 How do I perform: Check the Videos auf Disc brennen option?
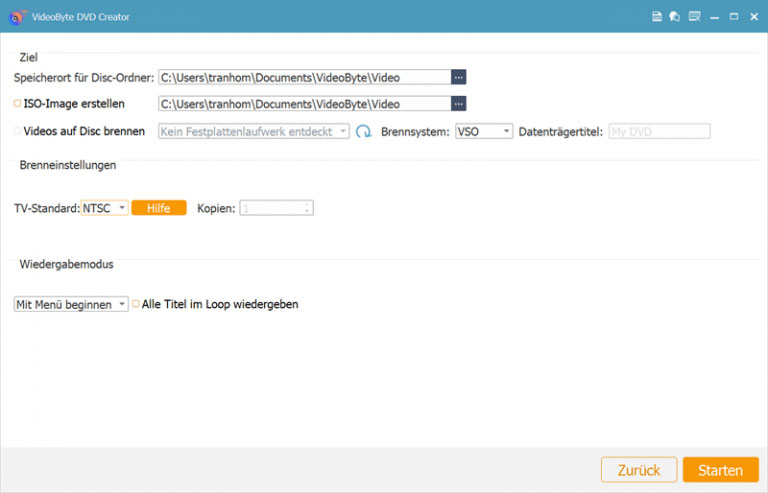17,131
